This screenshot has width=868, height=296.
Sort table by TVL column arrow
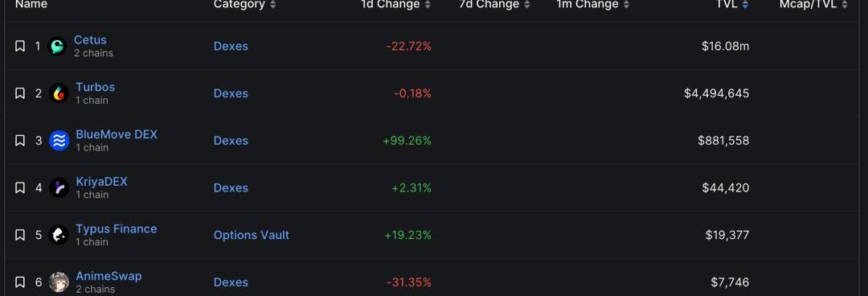click(x=745, y=5)
